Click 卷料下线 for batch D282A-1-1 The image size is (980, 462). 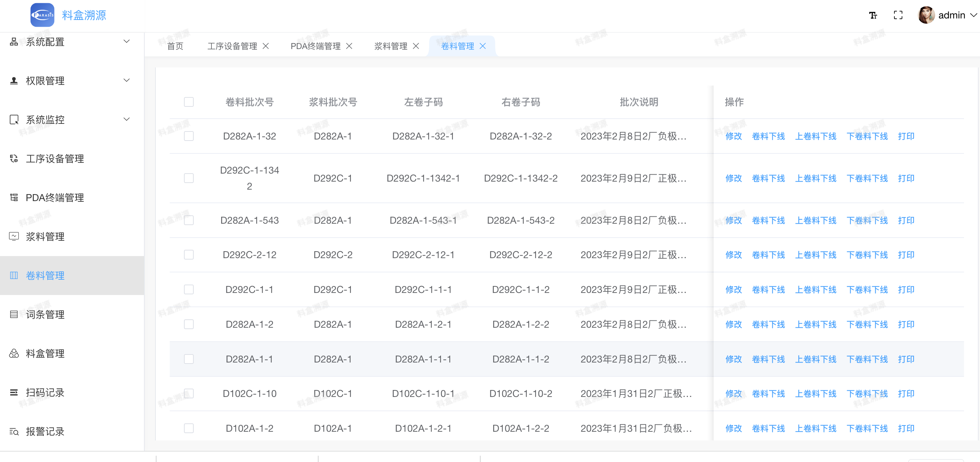pos(769,359)
